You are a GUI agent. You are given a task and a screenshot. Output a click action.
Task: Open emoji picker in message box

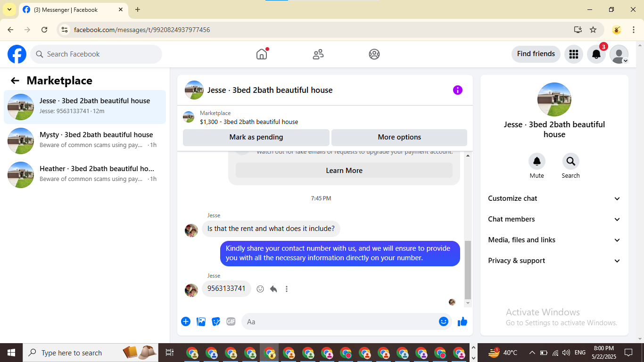pyautogui.click(x=443, y=321)
